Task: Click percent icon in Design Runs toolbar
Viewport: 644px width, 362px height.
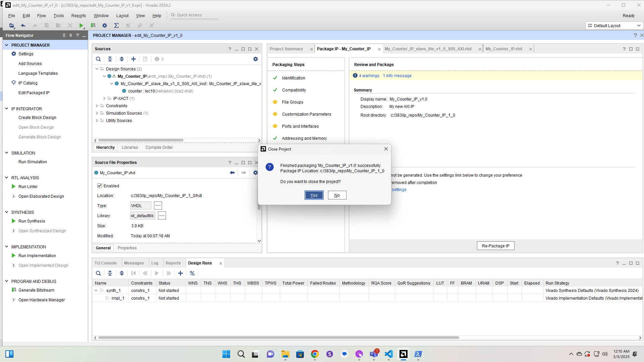Action: [192, 273]
